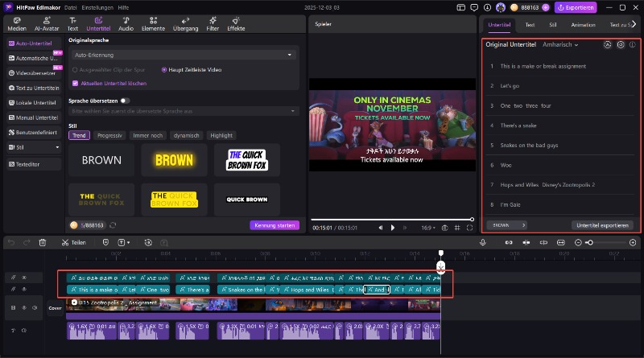Click the Cover button on video track
644x358 pixels.
click(55, 308)
